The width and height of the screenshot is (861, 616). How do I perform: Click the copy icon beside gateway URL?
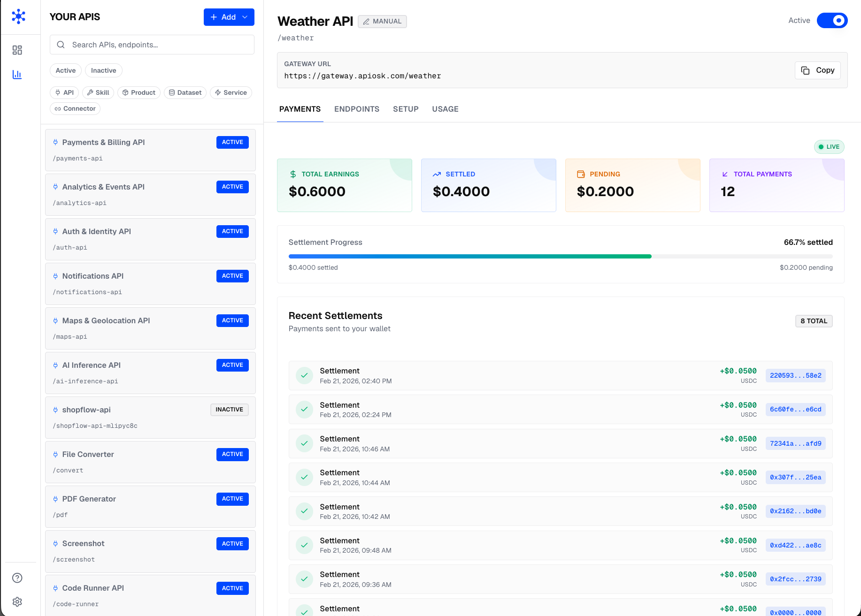[x=805, y=70]
